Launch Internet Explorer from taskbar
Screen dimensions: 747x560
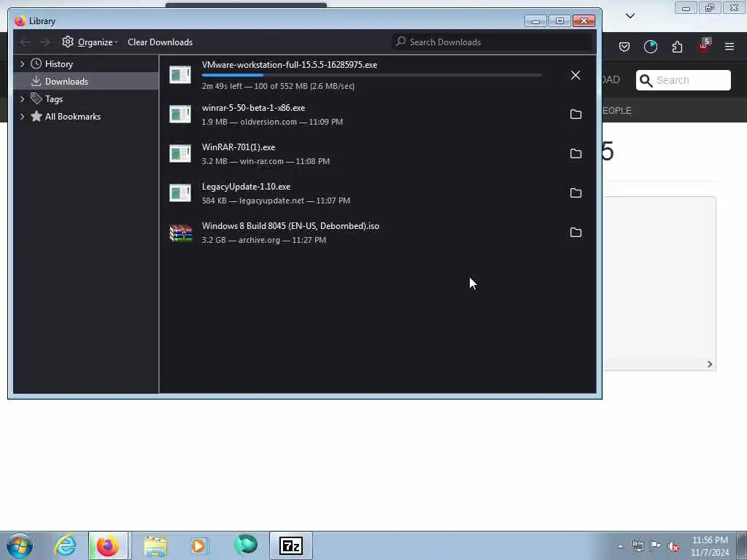65,545
